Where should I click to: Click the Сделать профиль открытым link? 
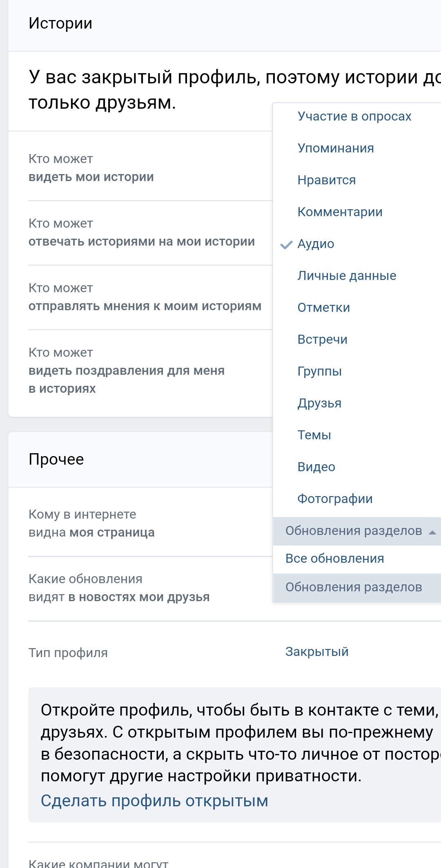click(154, 801)
